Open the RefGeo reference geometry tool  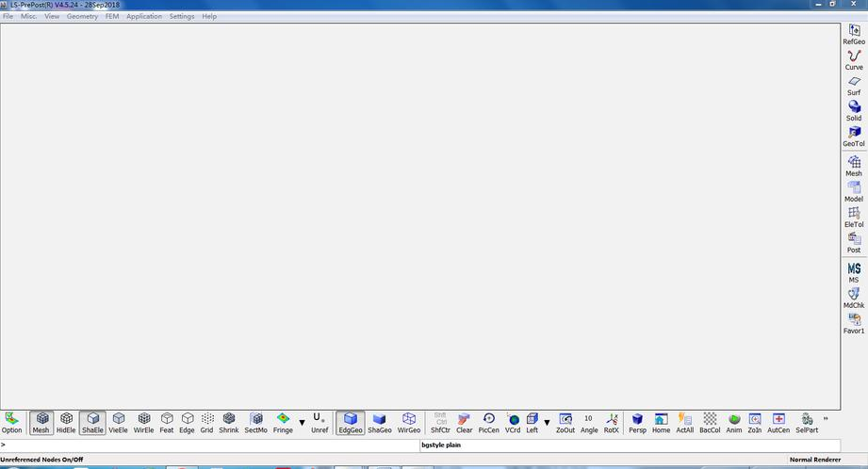point(854,34)
